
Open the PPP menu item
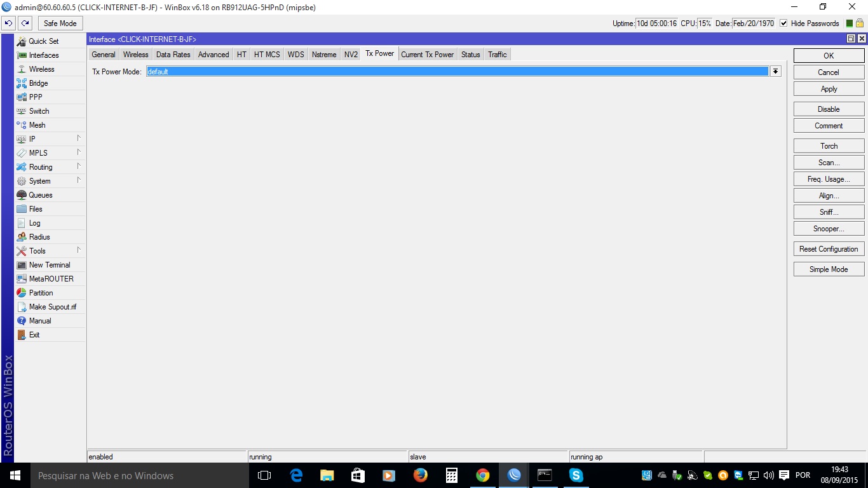tap(50, 97)
